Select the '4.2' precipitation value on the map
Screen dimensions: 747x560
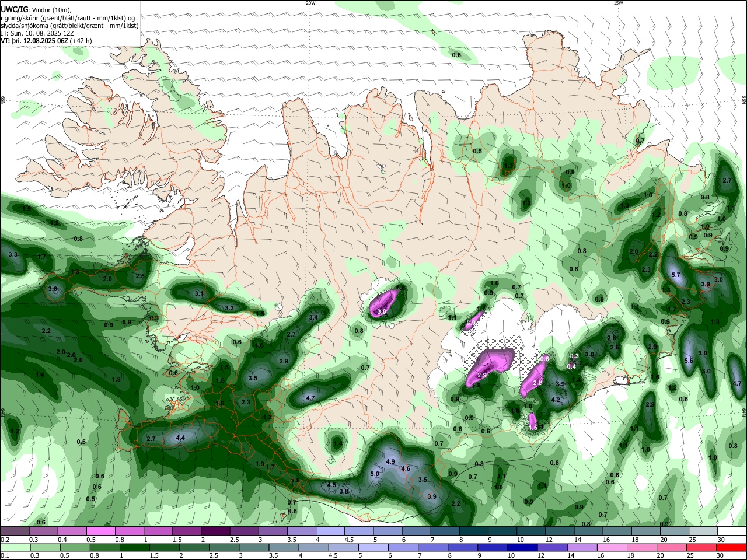[556, 400]
